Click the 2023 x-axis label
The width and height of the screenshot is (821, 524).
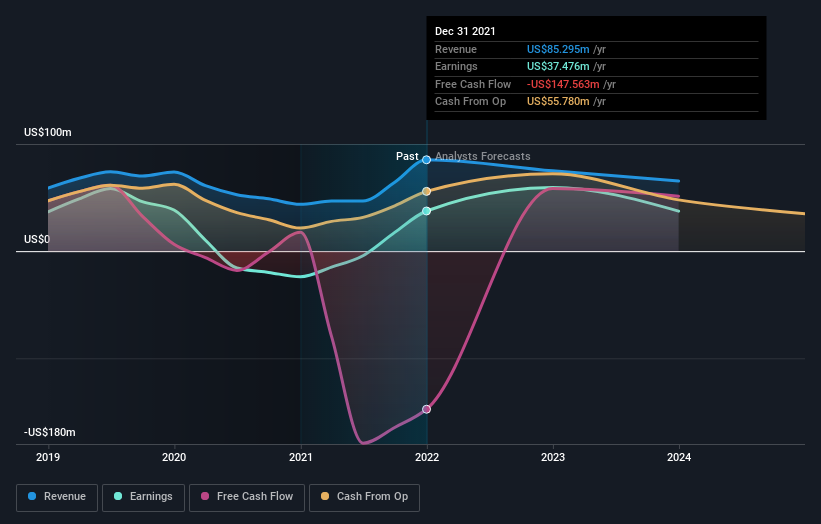553,458
